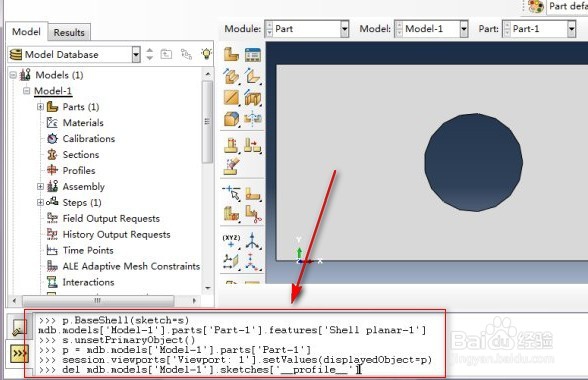The height and width of the screenshot is (380, 588).
Task: Click horizontal scrollbar right arrow in tree
Action: point(194,300)
